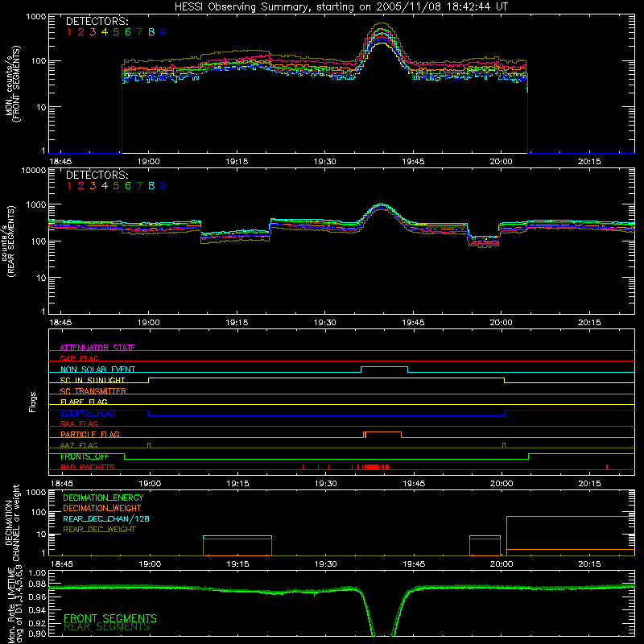Click the raised NON_SOLAR_EVENT step segment

click(385, 367)
